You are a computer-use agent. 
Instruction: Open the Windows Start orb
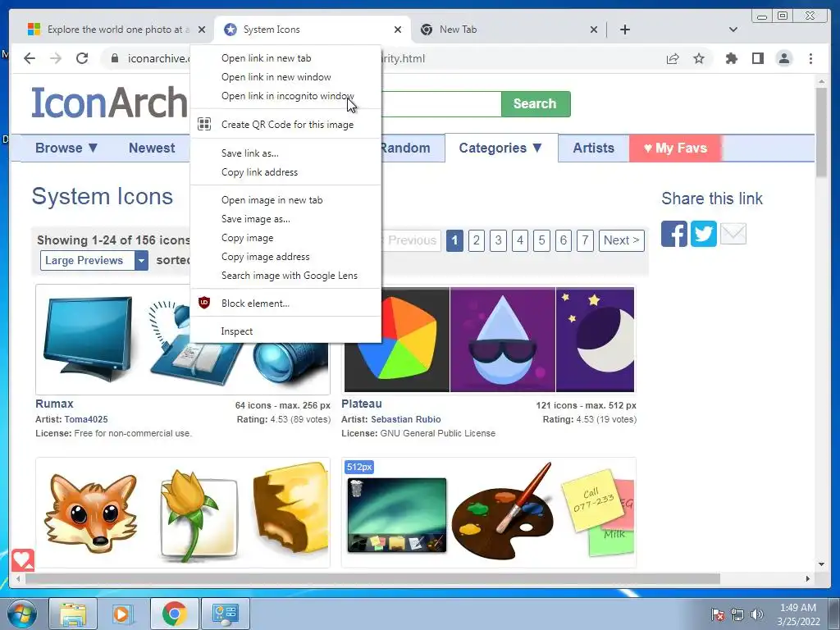point(22,614)
